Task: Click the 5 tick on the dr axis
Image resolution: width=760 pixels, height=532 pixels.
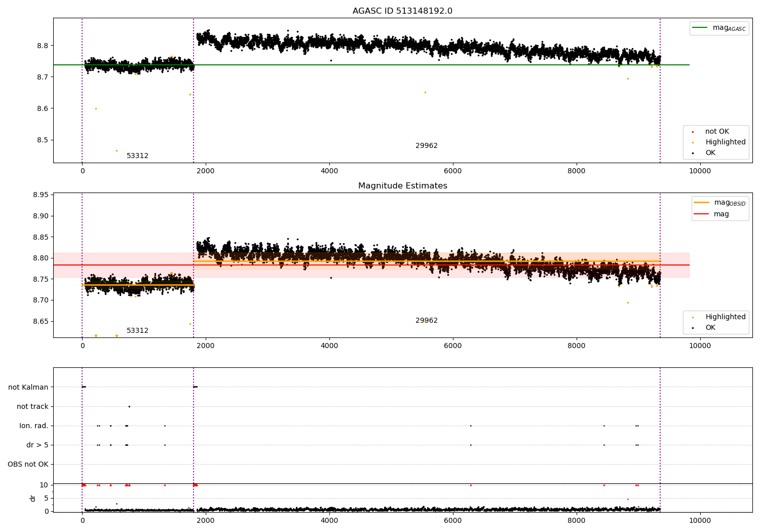Action: 46,499
